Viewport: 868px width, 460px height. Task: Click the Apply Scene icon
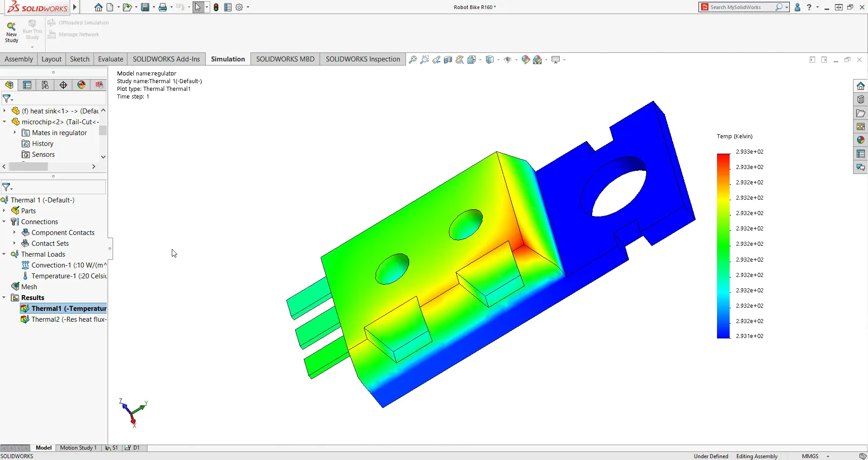coord(537,60)
